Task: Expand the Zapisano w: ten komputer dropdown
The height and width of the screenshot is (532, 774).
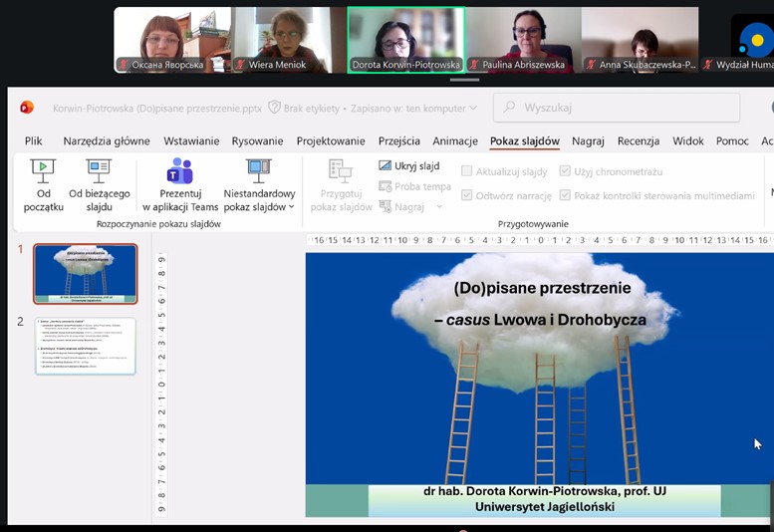Action: point(472,108)
